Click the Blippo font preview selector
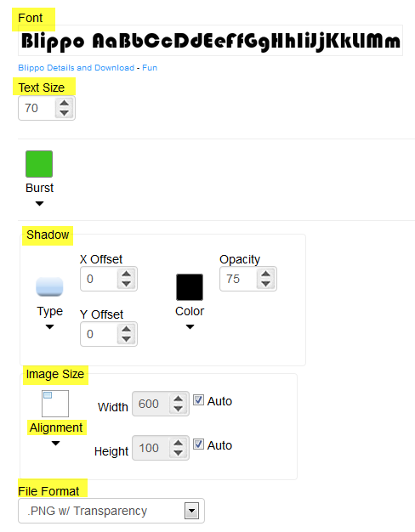415x532 pixels. [210, 41]
